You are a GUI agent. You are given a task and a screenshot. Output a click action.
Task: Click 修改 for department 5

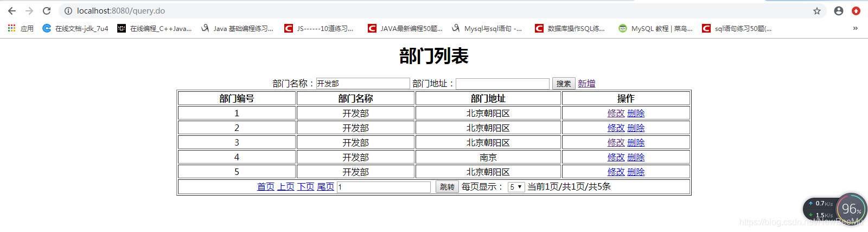[x=616, y=172]
